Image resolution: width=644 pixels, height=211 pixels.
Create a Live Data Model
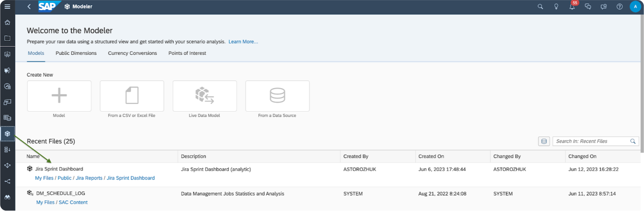tap(205, 96)
